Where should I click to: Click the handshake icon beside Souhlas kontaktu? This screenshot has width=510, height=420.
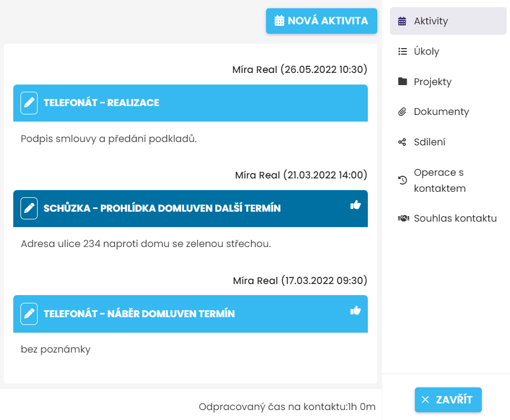(403, 218)
